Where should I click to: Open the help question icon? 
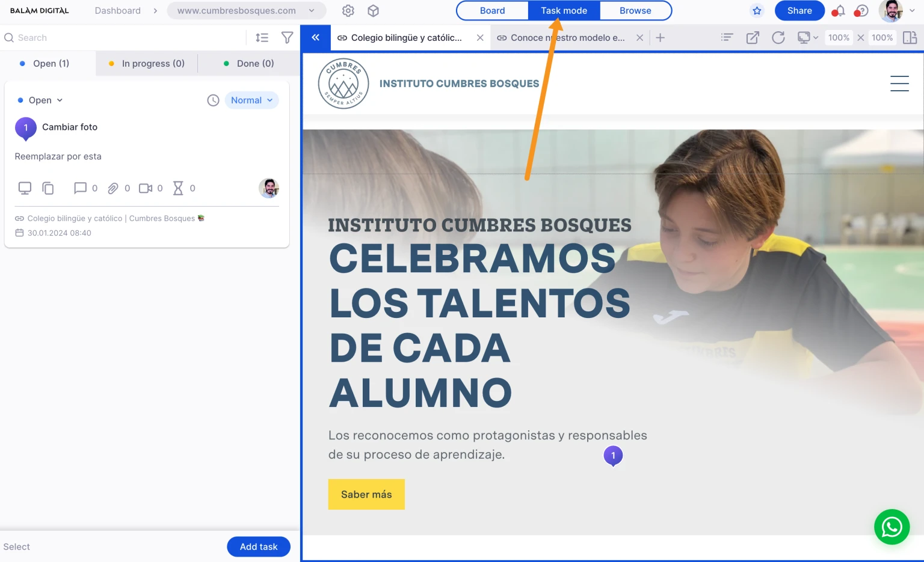(861, 11)
